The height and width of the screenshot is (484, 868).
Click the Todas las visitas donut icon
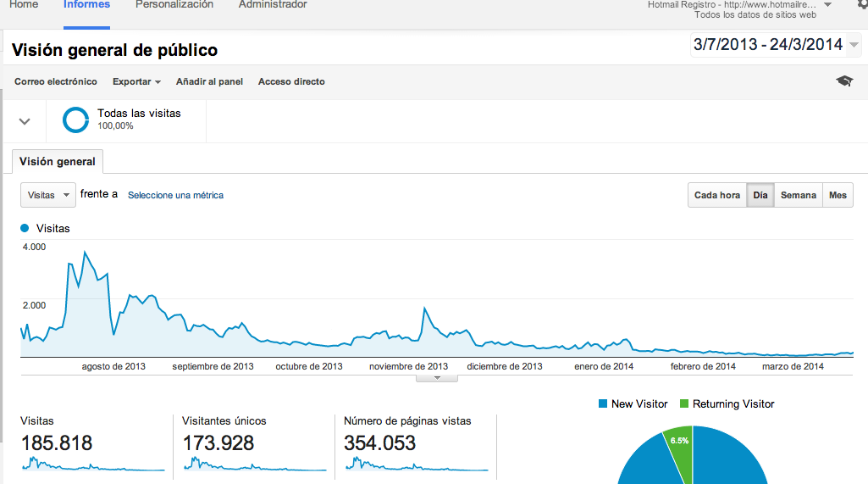(x=76, y=120)
